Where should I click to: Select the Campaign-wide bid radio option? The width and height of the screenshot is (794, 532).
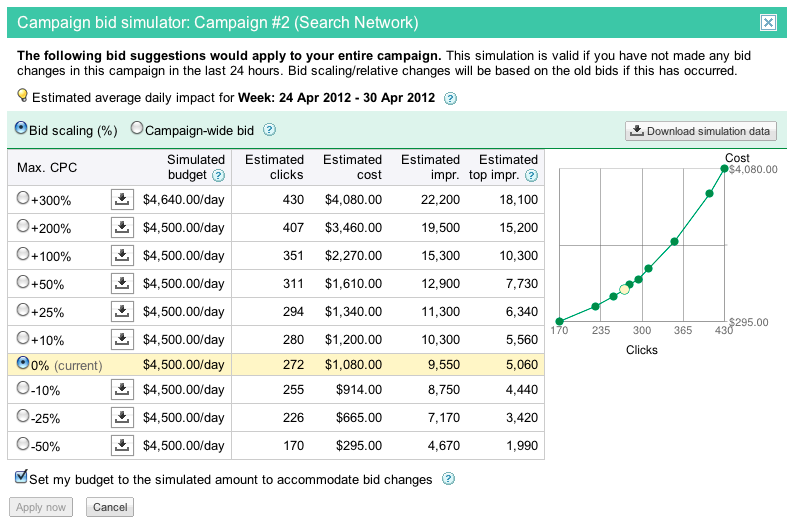click(x=138, y=129)
